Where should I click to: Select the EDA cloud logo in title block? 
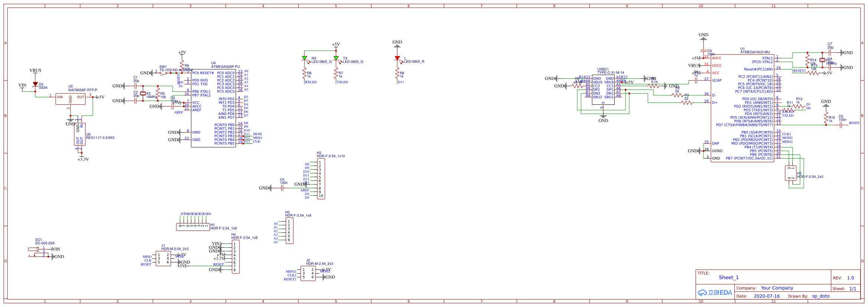(x=715, y=293)
